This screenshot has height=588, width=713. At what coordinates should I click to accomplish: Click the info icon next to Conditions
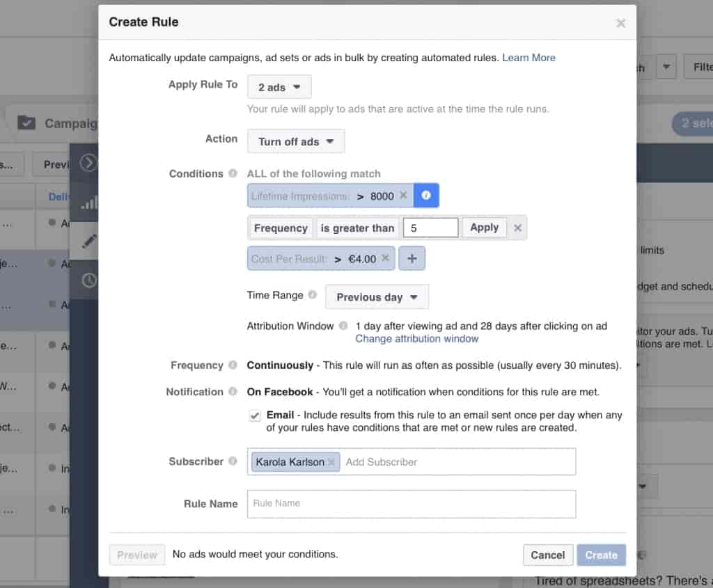tap(233, 174)
